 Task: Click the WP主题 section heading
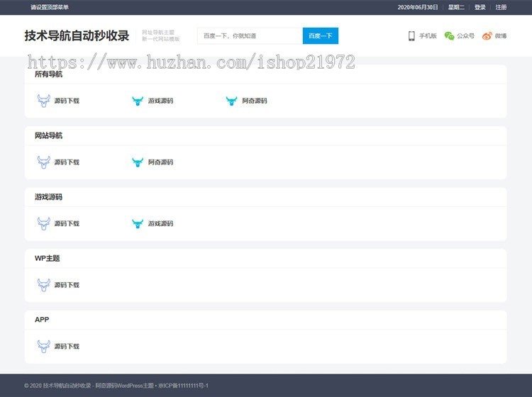[x=47, y=258]
